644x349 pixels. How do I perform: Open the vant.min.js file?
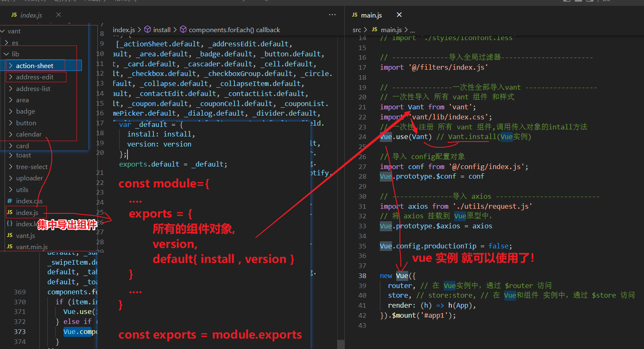pyautogui.click(x=32, y=247)
